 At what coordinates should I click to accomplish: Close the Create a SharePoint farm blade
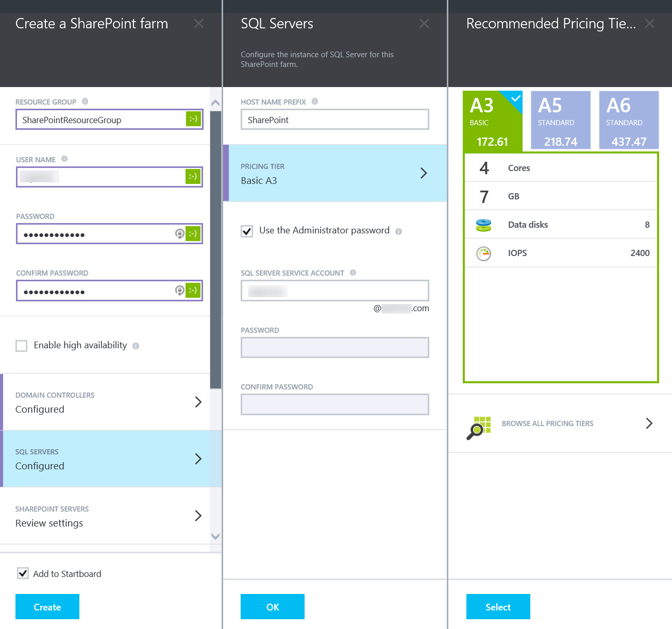click(199, 23)
